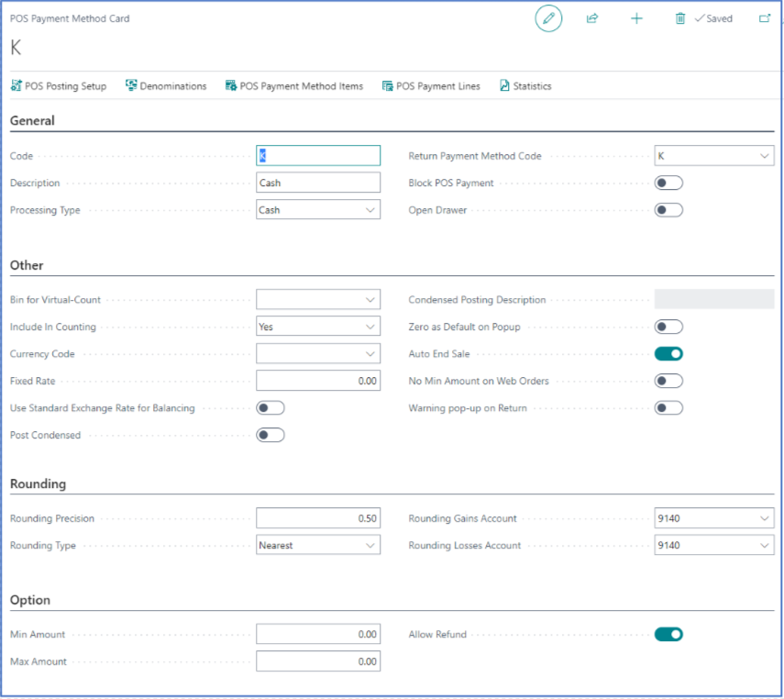The width and height of the screenshot is (784, 699).
Task: Toggle No Min Amount on Web Orders
Action: (668, 381)
